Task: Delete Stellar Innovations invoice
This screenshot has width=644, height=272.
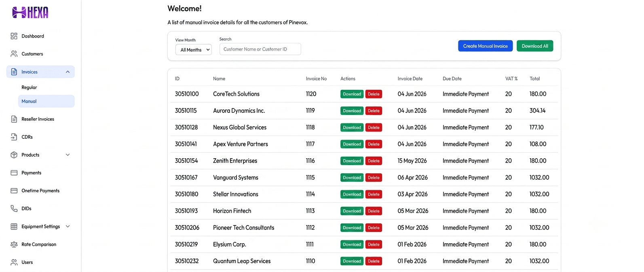Action: tap(374, 194)
